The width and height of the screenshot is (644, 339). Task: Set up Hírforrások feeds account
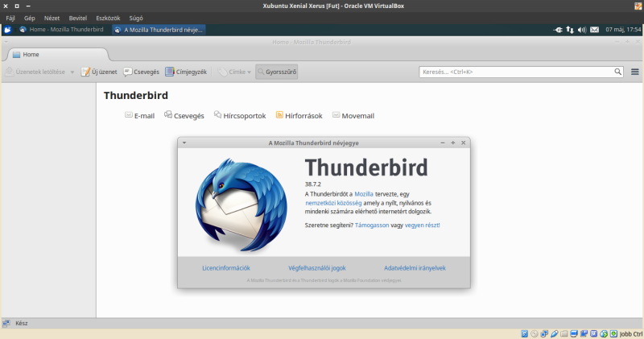click(x=299, y=115)
